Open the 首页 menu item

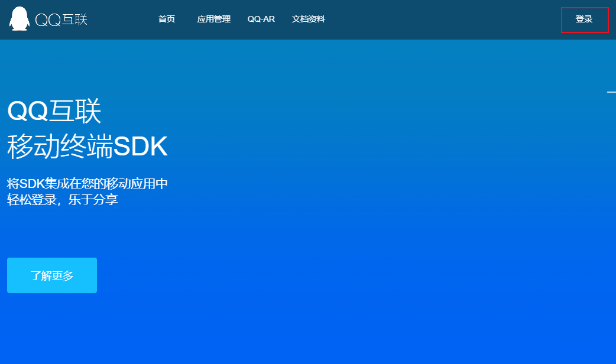167,19
